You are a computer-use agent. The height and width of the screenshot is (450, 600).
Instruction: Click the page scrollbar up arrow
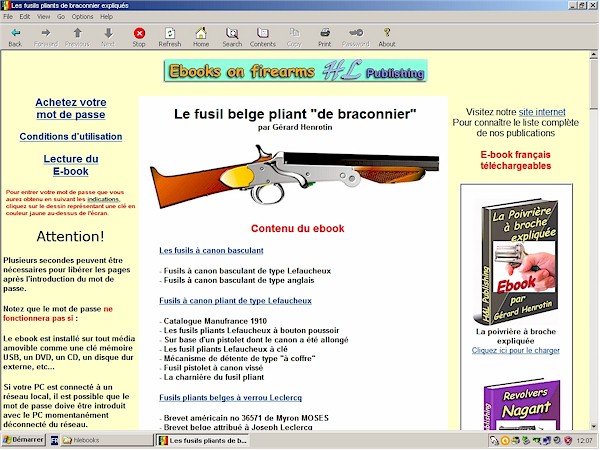[x=593, y=55]
